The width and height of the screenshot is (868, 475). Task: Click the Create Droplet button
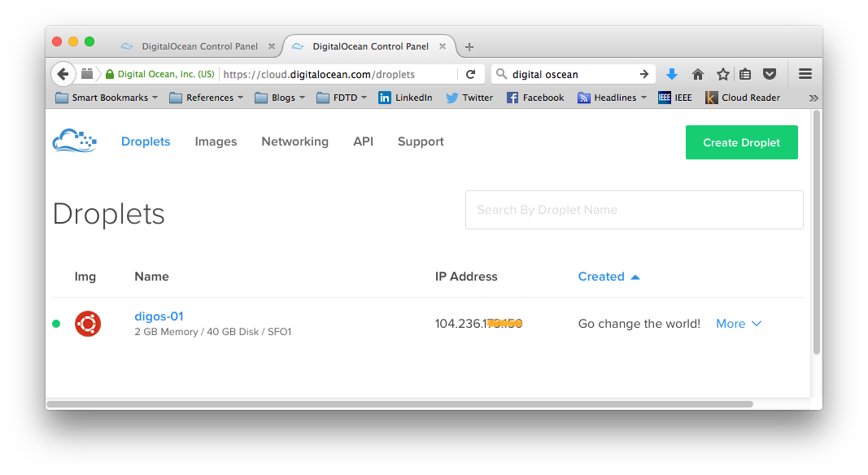(x=742, y=142)
